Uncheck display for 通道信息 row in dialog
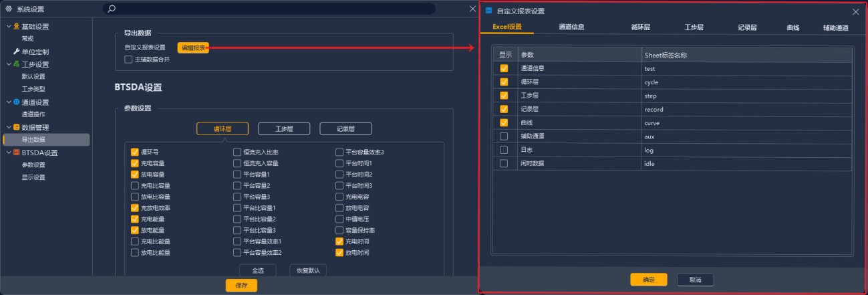Viewport: 868px width, 295px height. point(504,68)
